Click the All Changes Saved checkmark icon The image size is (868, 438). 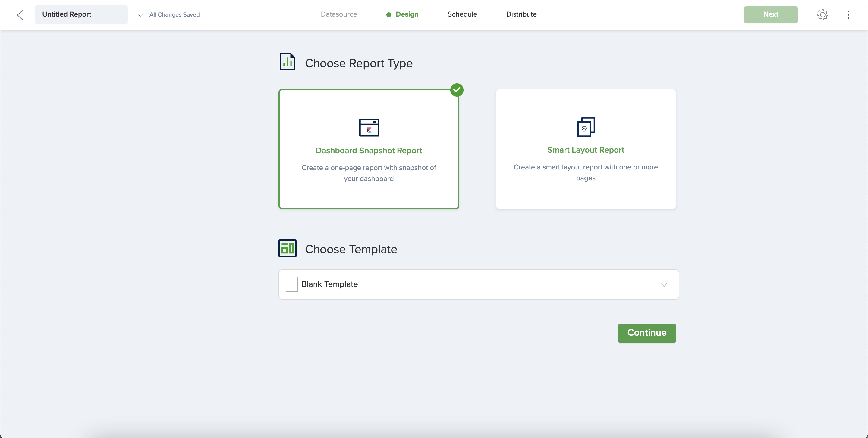[x=142, y=15]
